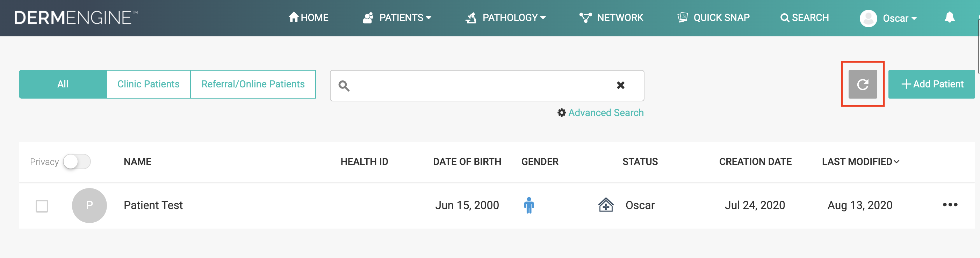Viewport: 980px width, 258px height.
Task: Click into the patient search field
Action: tap(480, 86)
